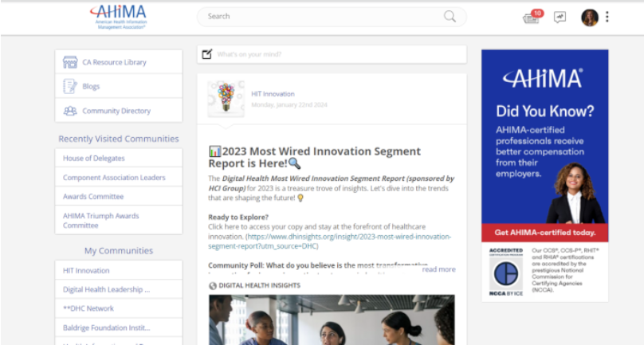
Task: Select Awards Committee in recent communities
Action: [93, 196]
